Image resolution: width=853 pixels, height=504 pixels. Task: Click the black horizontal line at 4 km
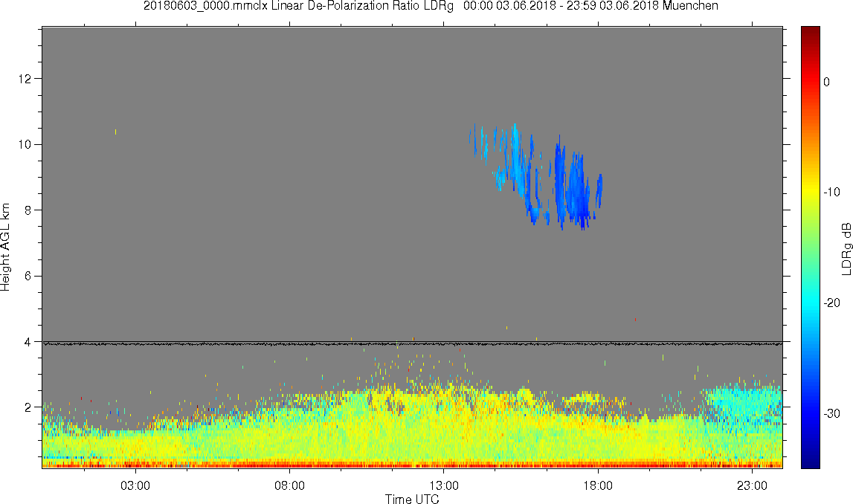412,343
